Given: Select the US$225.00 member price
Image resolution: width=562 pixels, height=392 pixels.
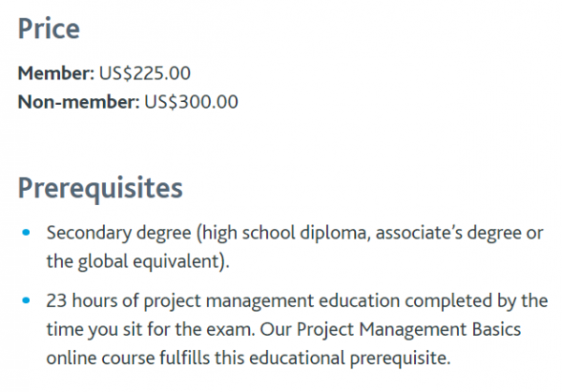Looking at the screenshot, I should pos(144,72).
